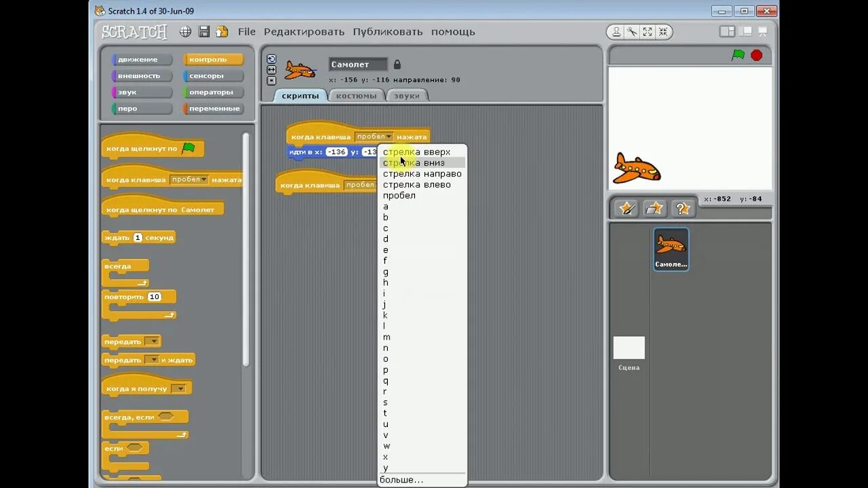Select the сенсоры block category
Viewport: 868px width, 488px height.
coord(213,76)
